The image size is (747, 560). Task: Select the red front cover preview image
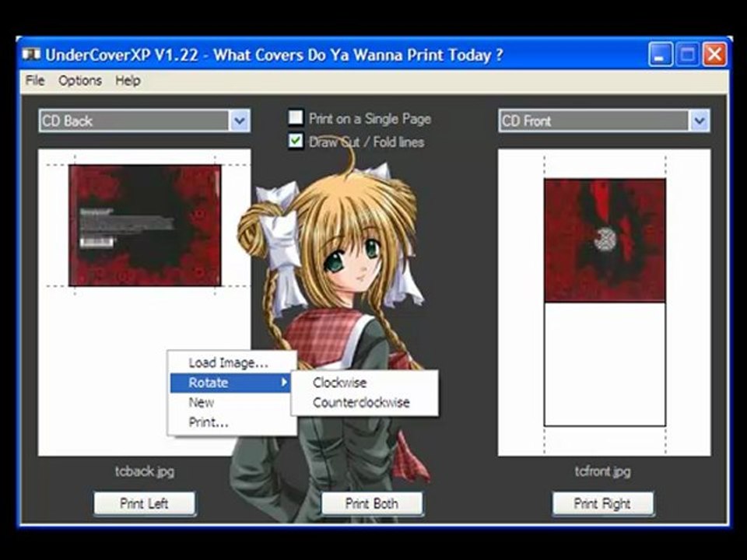605,240
